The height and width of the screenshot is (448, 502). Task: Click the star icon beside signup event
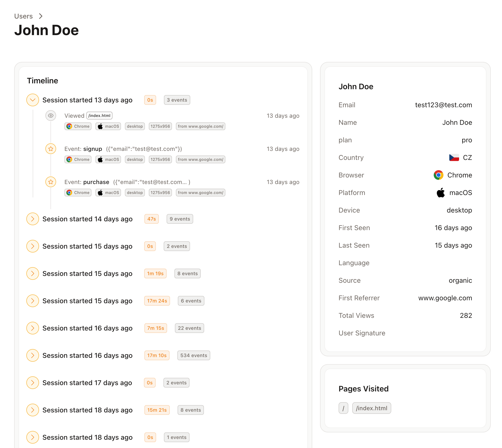(x=51, y=149)
